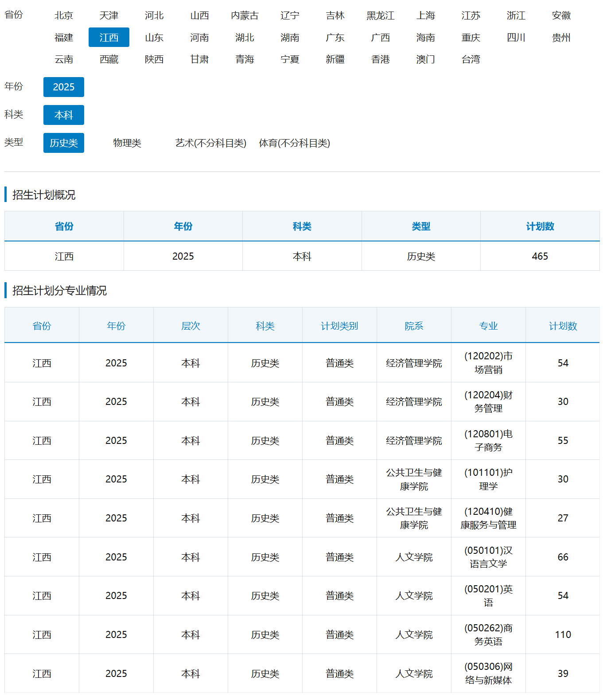The image size is (603, 700).
Task: Switch to 艺术(不分科目类) type
Action: (211, 143)
